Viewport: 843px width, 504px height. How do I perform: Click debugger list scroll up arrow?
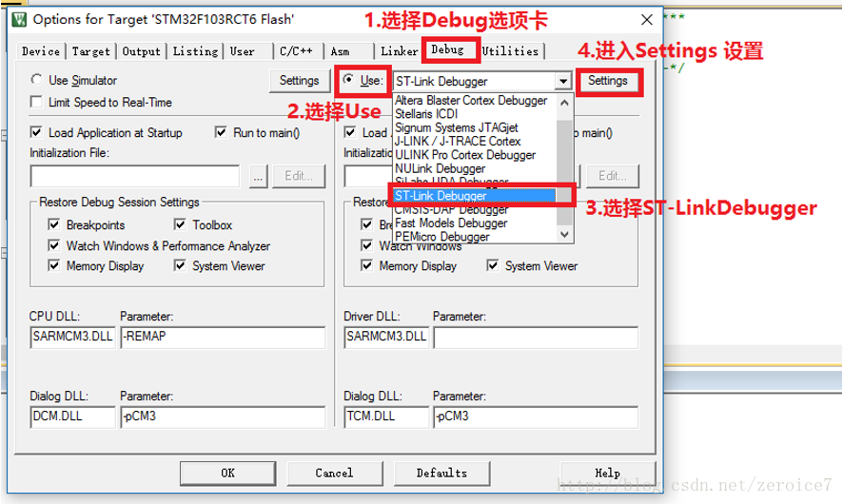[564, 102]
